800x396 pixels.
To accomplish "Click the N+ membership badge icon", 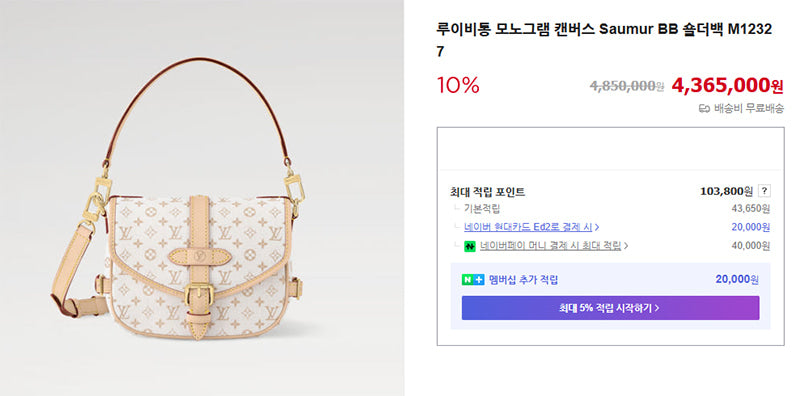I will pyautogui.click(x=472, y=280).
